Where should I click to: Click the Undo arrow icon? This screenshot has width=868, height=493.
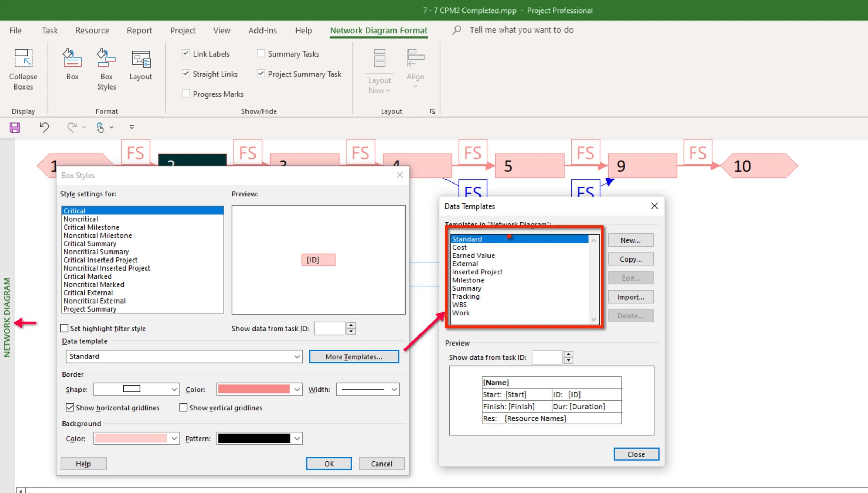click(44, 127)
